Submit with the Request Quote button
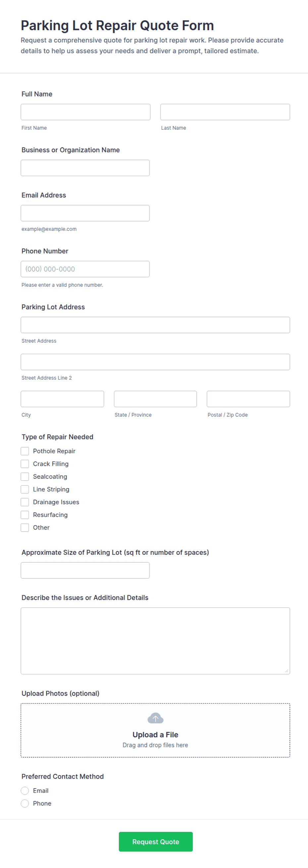 (156, 841)
